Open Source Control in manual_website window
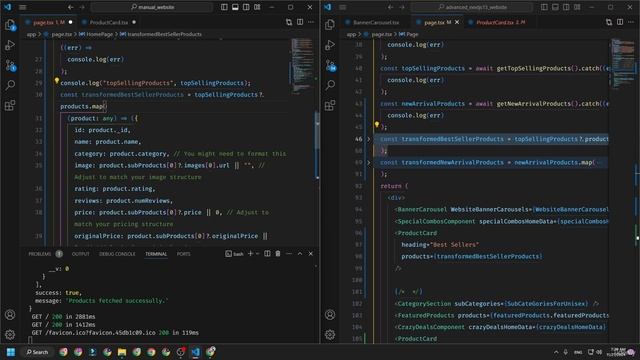Viewport: 640px width, 360px height. coord(10,65)
